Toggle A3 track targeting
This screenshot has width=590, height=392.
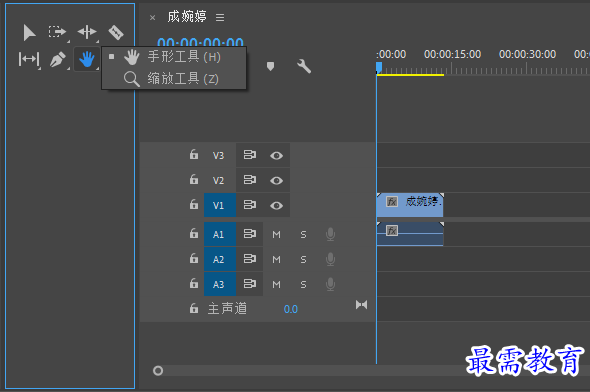pos(220,284)
